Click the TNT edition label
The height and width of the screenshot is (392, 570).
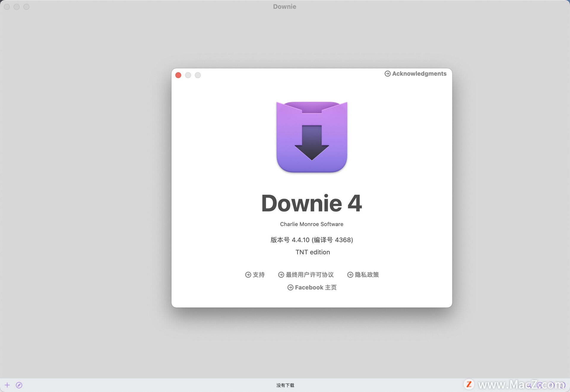(x=313, y=252)
